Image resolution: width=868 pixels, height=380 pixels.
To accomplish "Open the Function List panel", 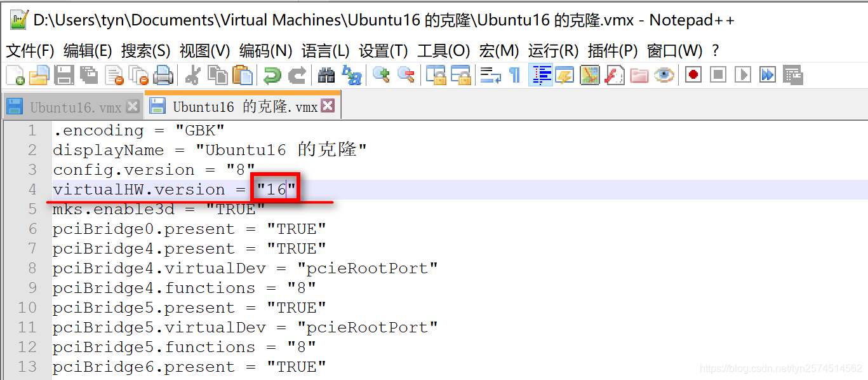I will point(615,75).
